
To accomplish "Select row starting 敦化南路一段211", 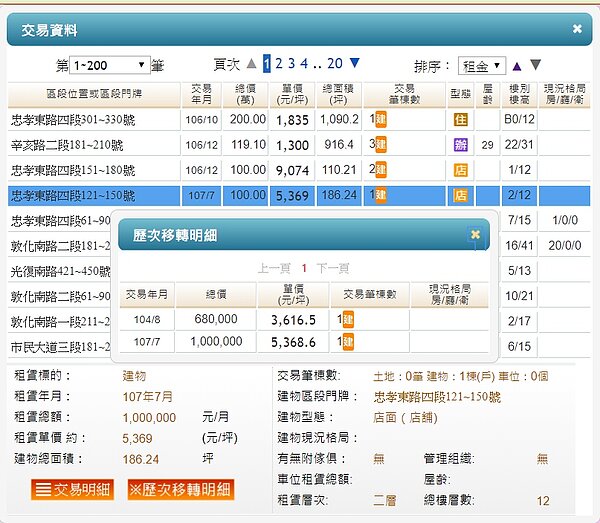I will [x=60, y=322].
